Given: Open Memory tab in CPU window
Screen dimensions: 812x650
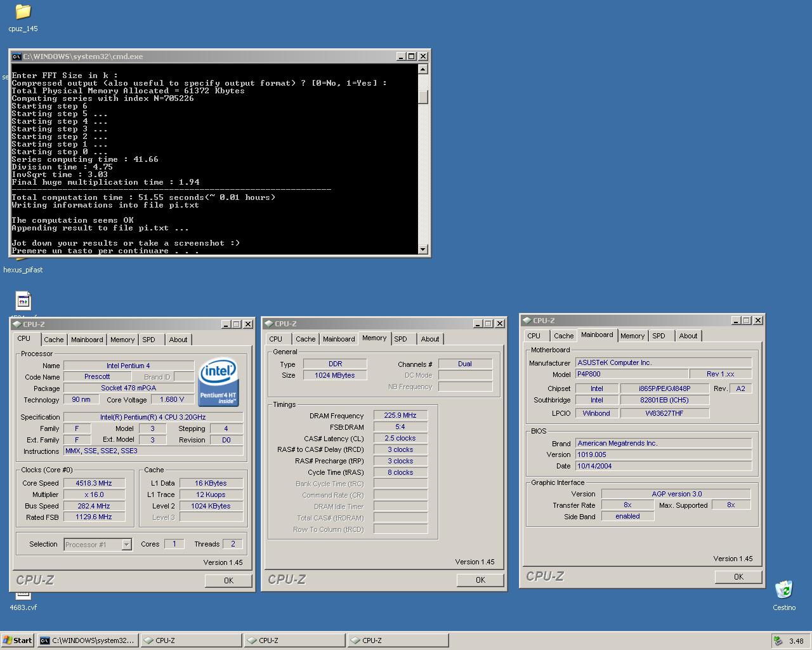Looking at the screenshot, I should [x=122, y=340].
